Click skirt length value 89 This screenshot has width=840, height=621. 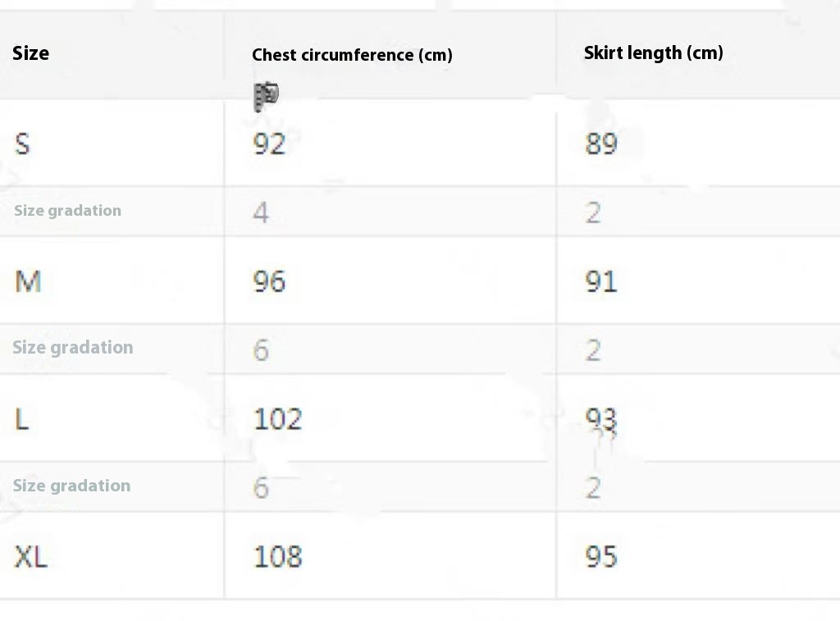pyautogui.click(x=601, y=144)
